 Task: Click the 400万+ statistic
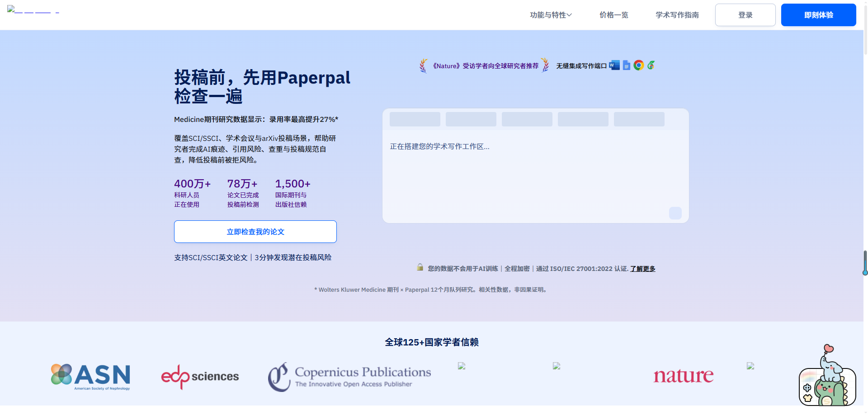(x=192, y=184)
